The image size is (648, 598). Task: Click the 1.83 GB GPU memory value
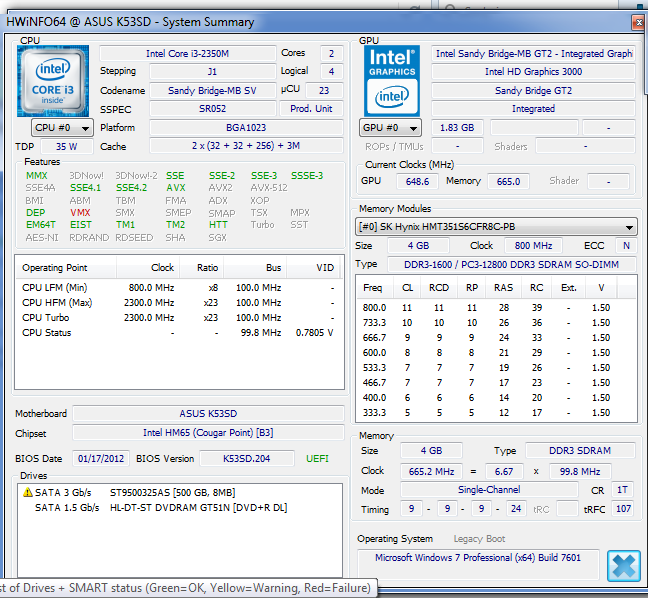(457, 128)
